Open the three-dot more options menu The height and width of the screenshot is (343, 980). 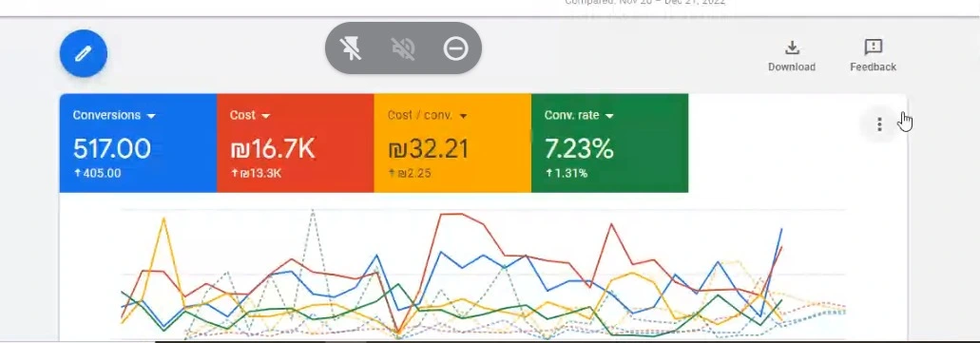pyautogui.click(x=879, y=124)
